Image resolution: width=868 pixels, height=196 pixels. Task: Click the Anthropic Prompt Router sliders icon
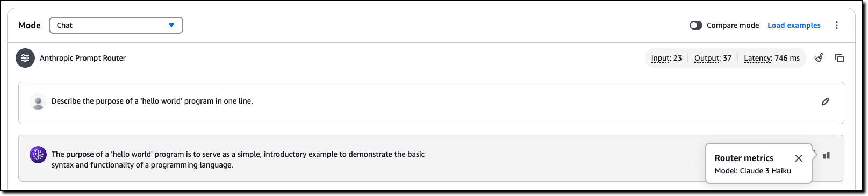[x=25, y=58]
